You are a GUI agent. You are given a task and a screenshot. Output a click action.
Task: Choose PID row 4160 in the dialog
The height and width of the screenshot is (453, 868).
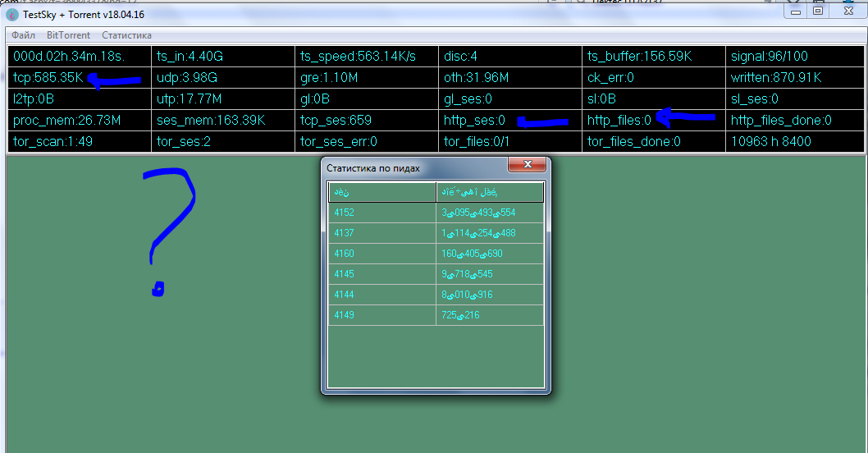pos(381,254)
